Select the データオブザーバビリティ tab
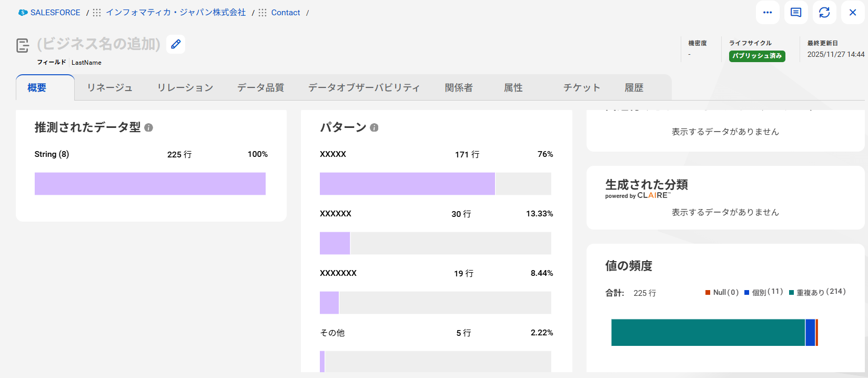The width and height of the screenshot is (868, 378). coord(364,88)
